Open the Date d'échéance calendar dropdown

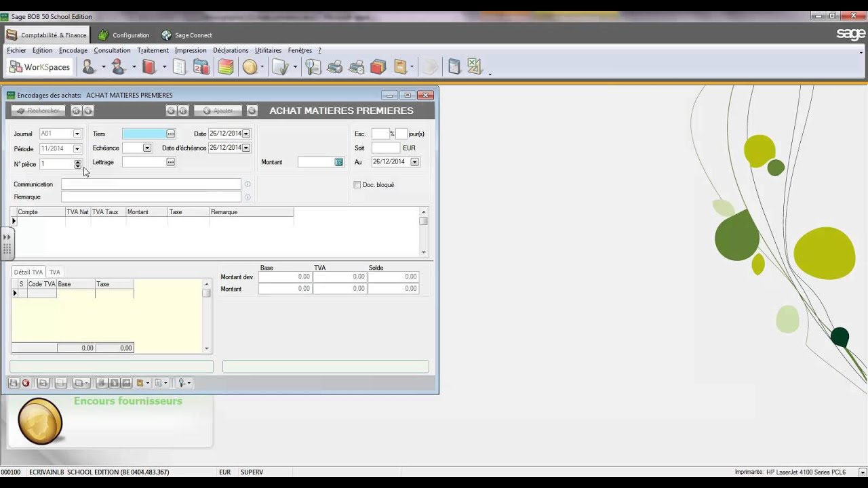pos(246,148)
